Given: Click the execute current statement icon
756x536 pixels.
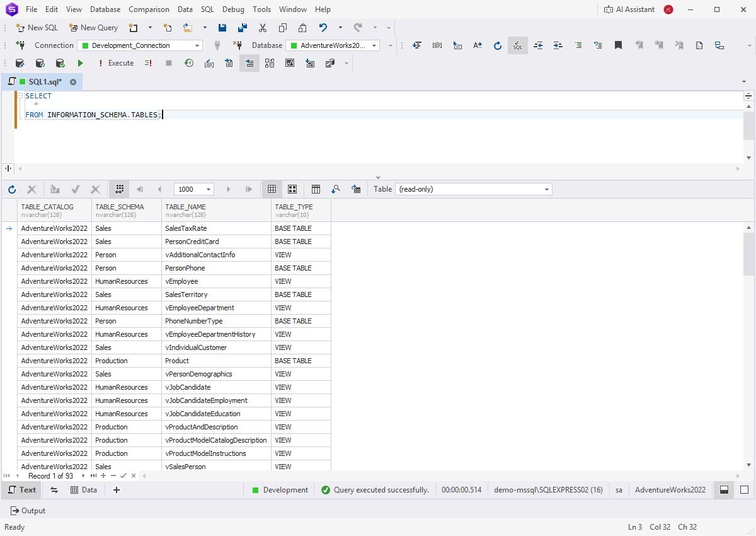Looking at the screenshot, I should click(x=149, y=63).
